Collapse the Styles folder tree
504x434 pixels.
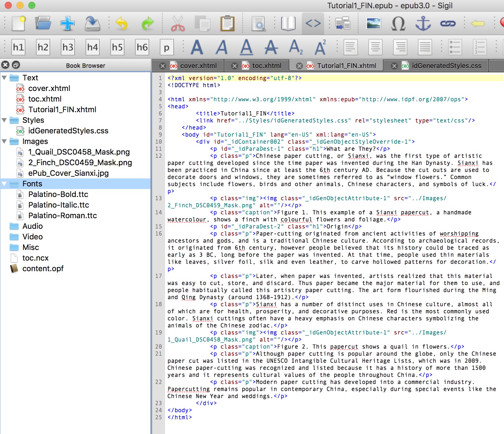coord(4,120)
